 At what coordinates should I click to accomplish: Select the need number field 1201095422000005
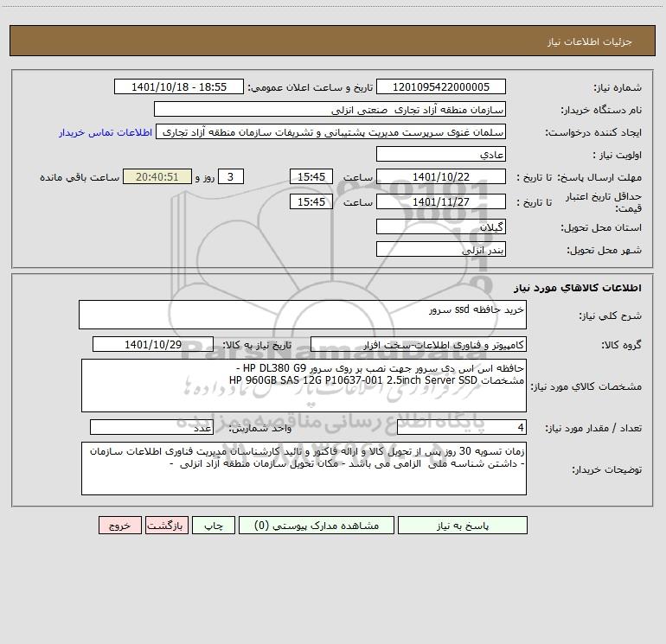point(441,86)
